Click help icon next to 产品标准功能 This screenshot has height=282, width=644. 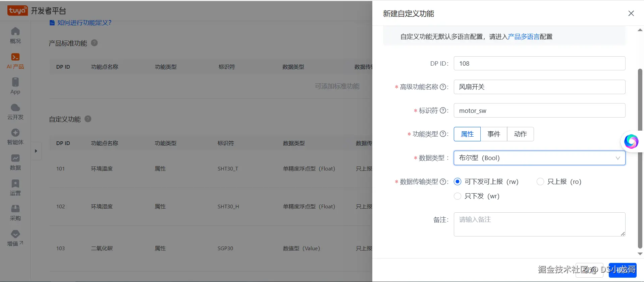(94, 43)
